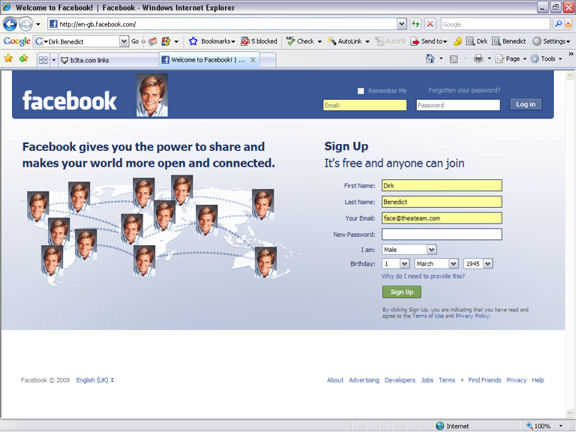Click the search magnifier icon

pyautogui.click(x=558, y=24)
